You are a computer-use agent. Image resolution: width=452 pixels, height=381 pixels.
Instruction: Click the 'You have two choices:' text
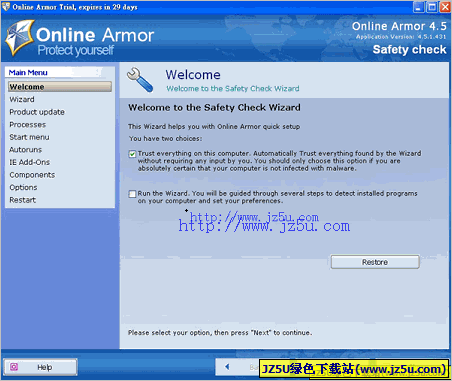[x=166, y=139]
